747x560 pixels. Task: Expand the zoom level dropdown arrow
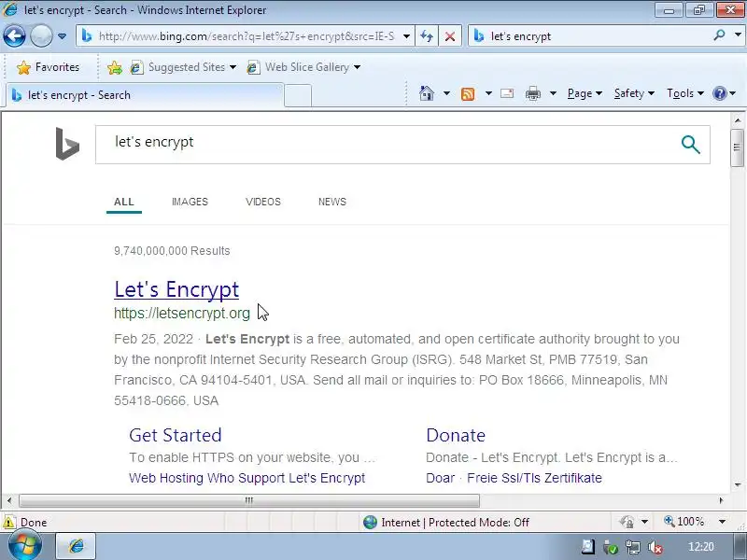click(722, 522)
